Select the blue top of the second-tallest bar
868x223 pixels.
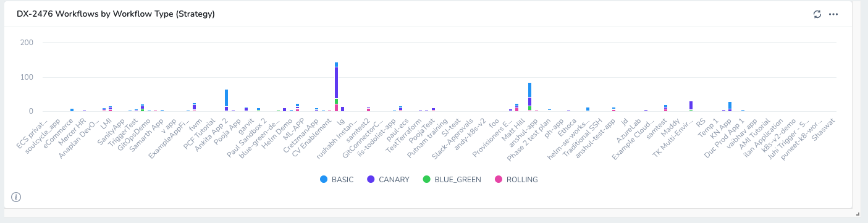coord(529,90)
